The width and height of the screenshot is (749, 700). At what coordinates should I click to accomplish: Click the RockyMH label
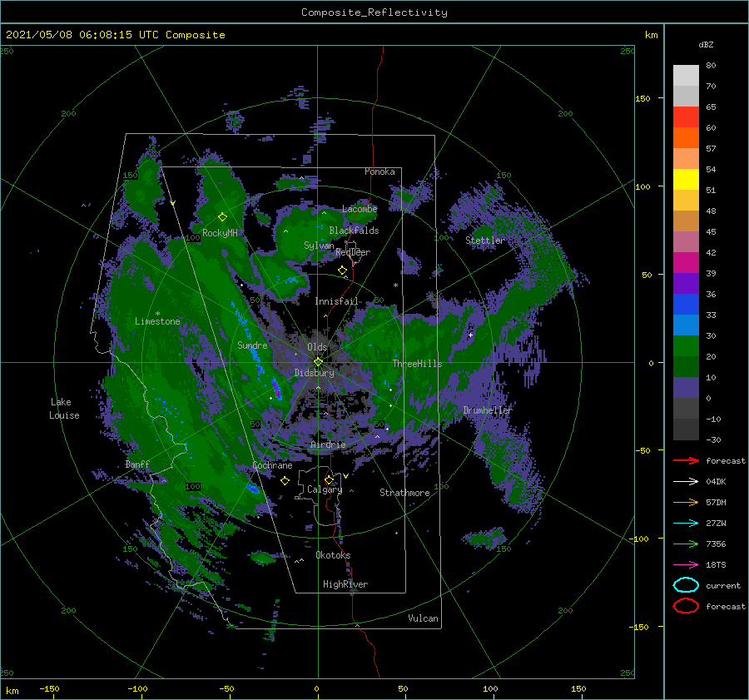coord(221,233)
